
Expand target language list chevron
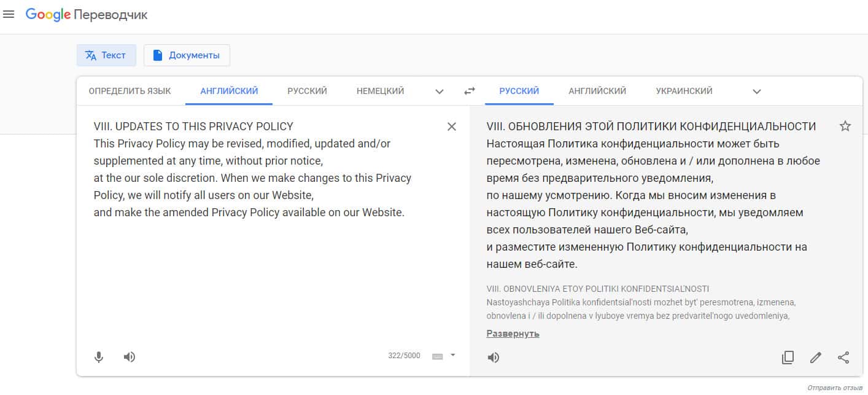click(x=757, y=92)
